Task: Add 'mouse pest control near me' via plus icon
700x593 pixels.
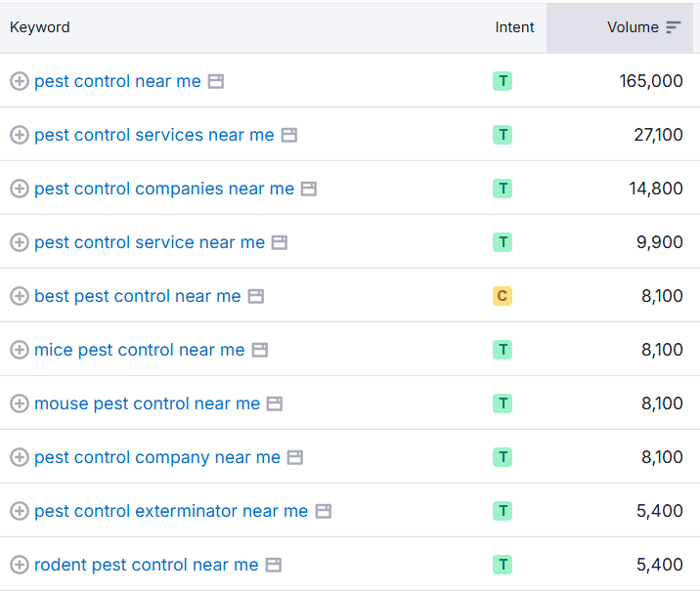Action: pyautogui.click(x=20, y=403)
